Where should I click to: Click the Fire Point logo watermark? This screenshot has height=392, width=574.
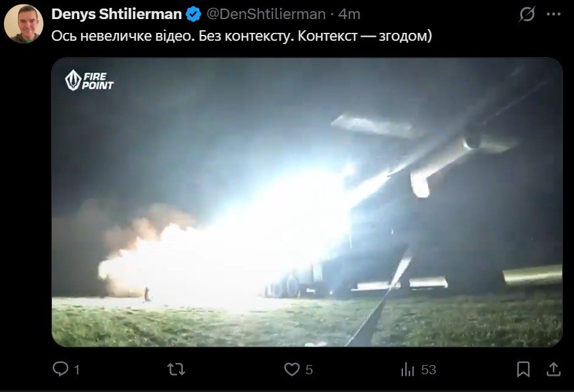pos(89,80)
